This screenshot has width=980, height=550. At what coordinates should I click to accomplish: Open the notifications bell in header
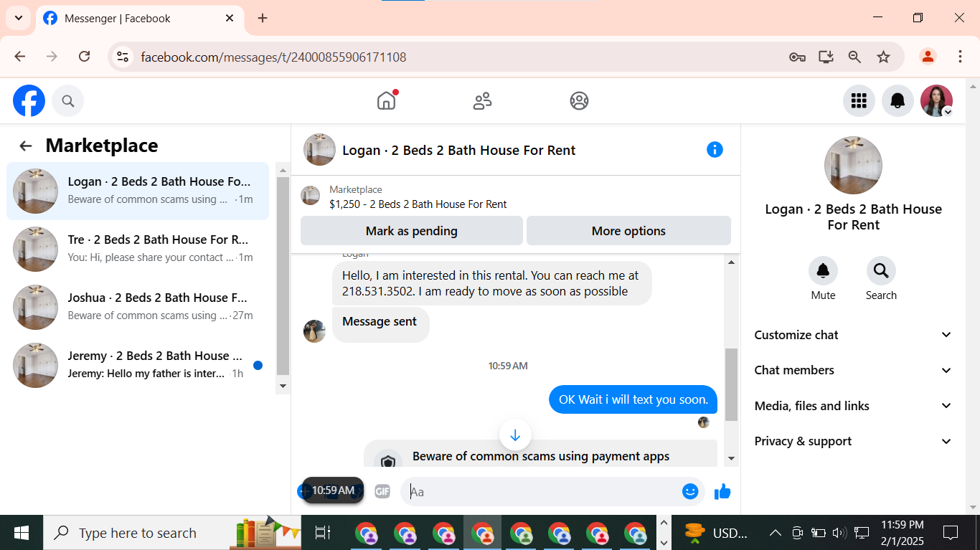(x=897, y=101)
